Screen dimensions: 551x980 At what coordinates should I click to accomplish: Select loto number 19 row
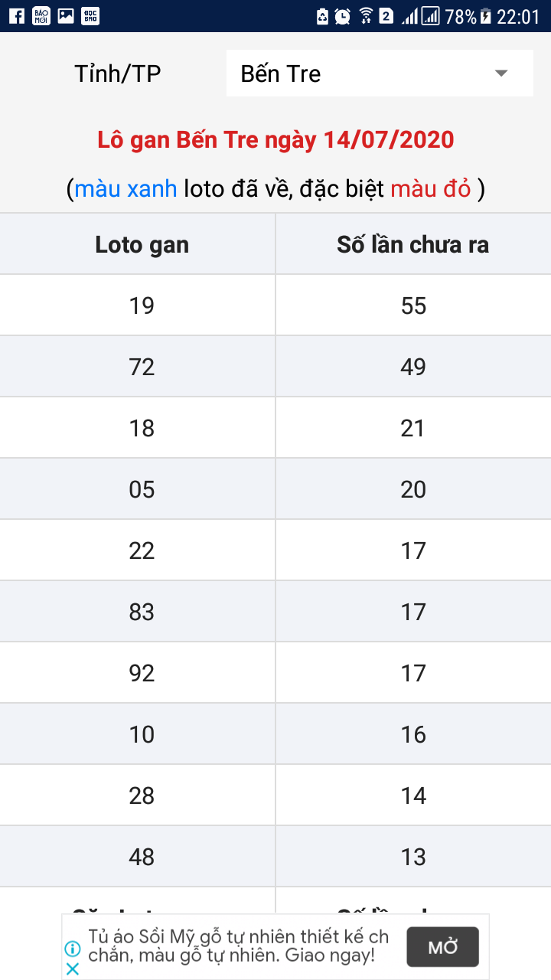(142, 305)
